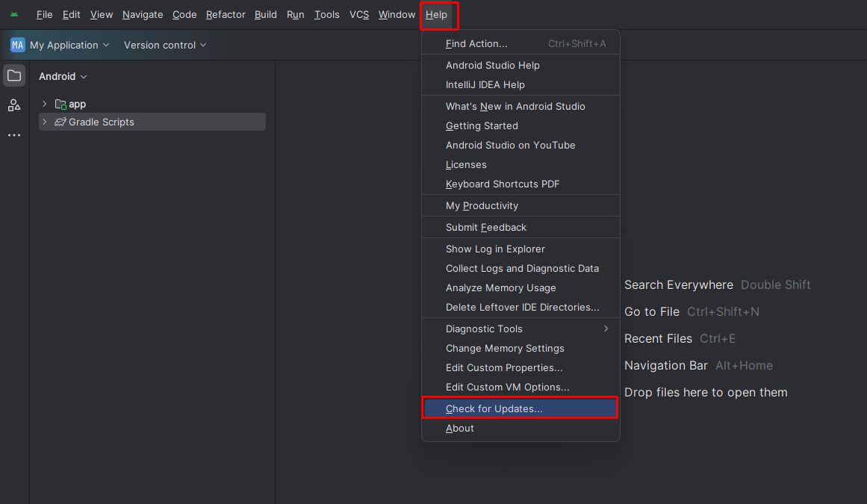Choose Collect Logs and Diagnostic Data
The image size is (867, 504).
point(520,268)
